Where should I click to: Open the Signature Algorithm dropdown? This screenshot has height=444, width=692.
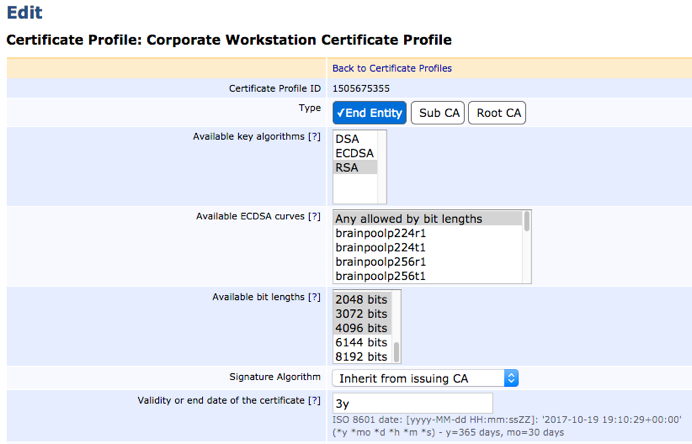(x=426, y=378)
